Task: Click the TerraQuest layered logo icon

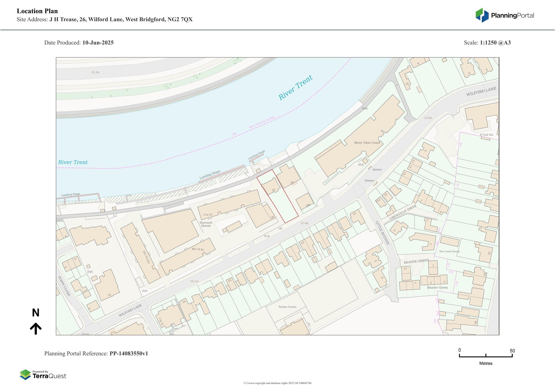Action: [x=25, y=375]
